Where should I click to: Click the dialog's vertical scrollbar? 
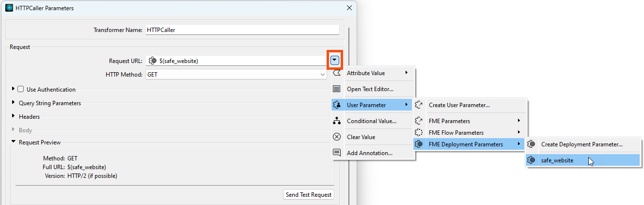(349, 97)
